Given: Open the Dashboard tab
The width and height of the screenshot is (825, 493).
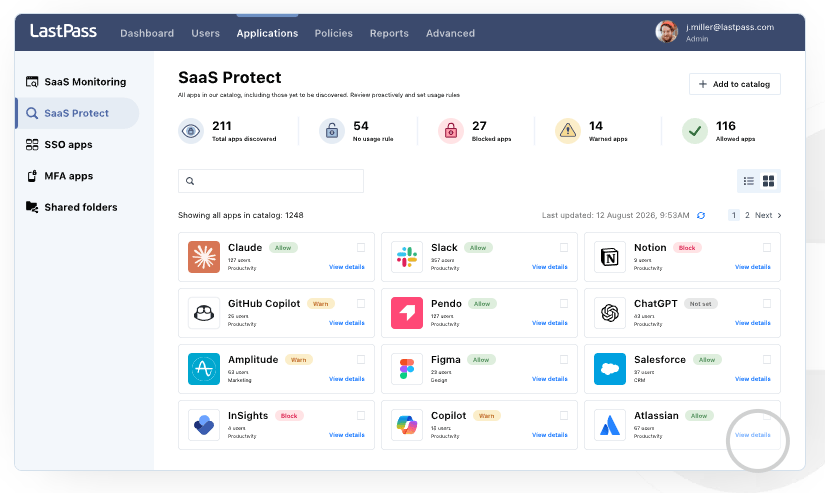Looking at the screenshot, I should (x=147, y=33).
